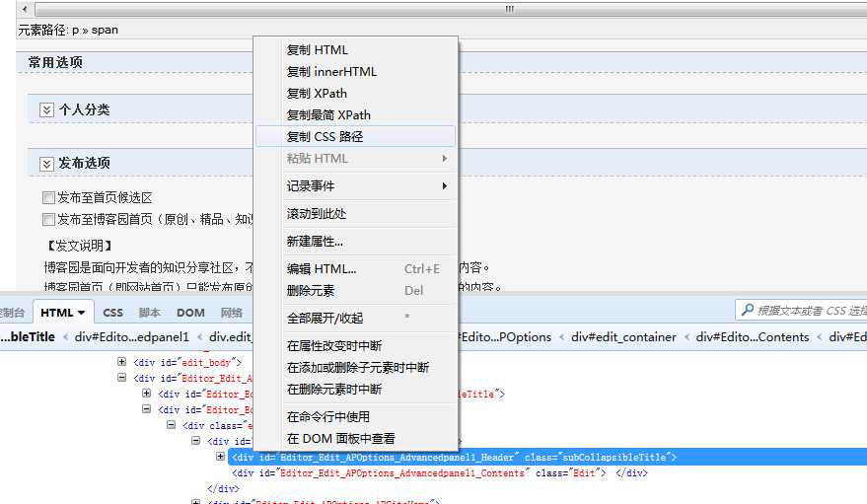Select 编辑 HTML... menu item
The image size is (867, 504).
[355, 269]
